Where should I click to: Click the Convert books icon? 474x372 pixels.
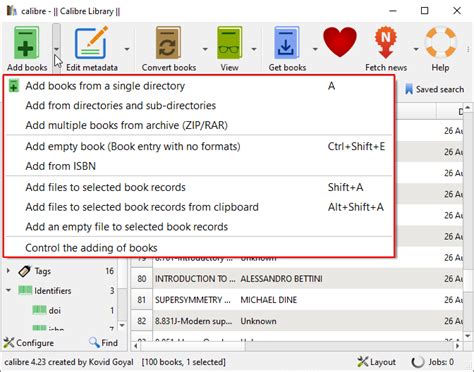tap(168, 43)
